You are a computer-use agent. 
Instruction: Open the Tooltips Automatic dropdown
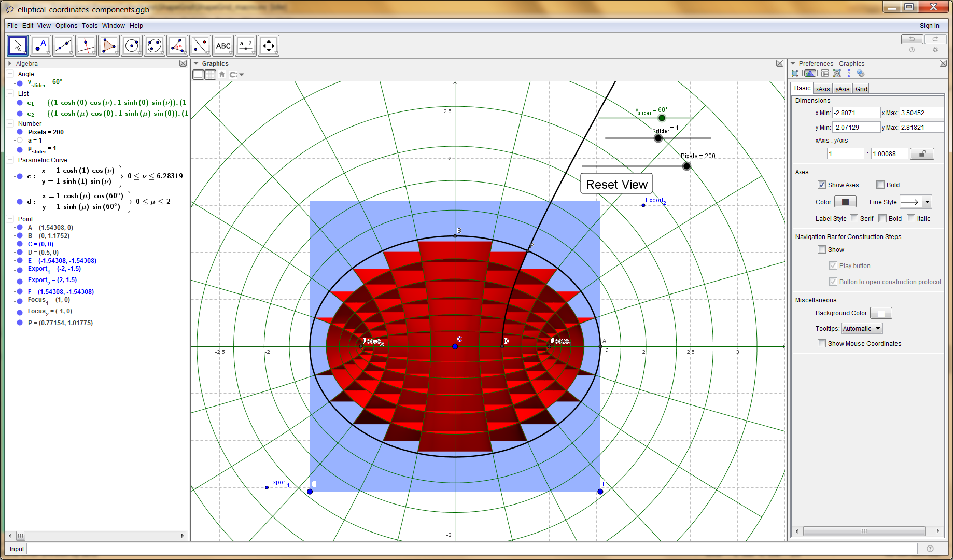click(861, 329)
